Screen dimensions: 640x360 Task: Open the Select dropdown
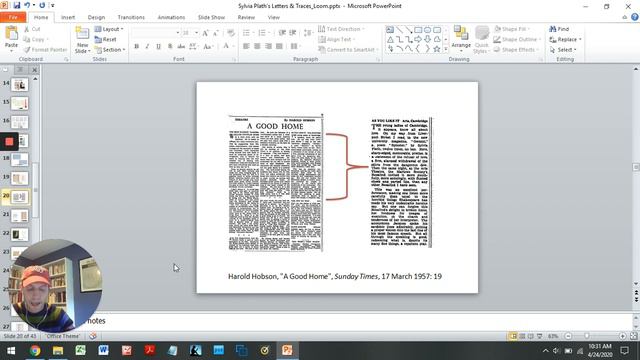(563, 49)
